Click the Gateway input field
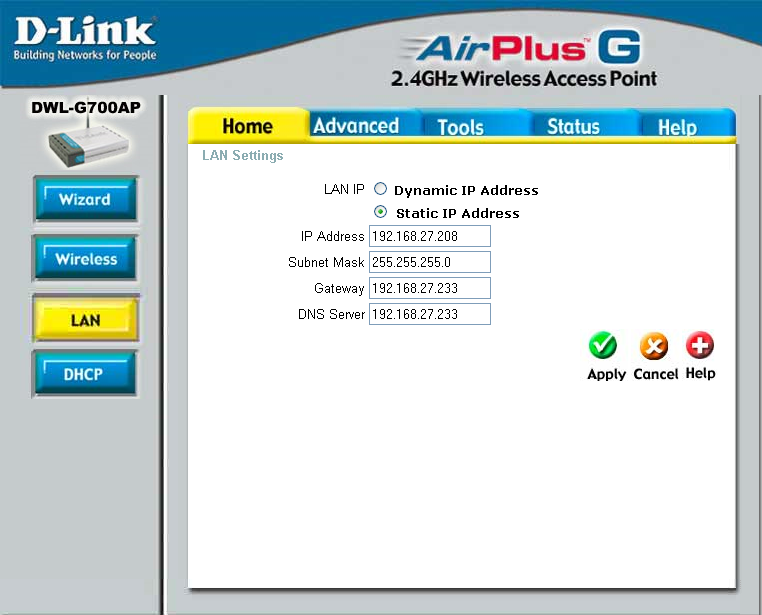Image resolution: width=762 pixels, height=615 pixels. pyautogui.click(x=430, y=288)
